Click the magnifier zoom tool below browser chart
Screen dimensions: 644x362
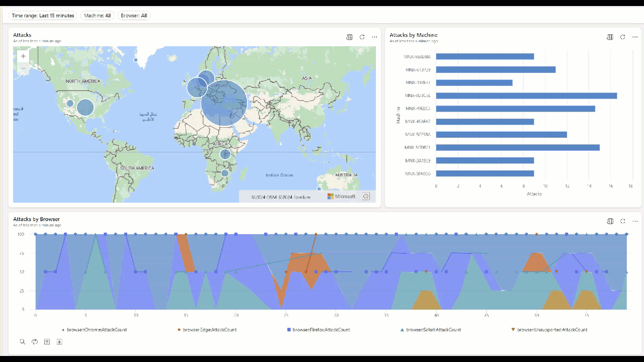pos(23,342)
